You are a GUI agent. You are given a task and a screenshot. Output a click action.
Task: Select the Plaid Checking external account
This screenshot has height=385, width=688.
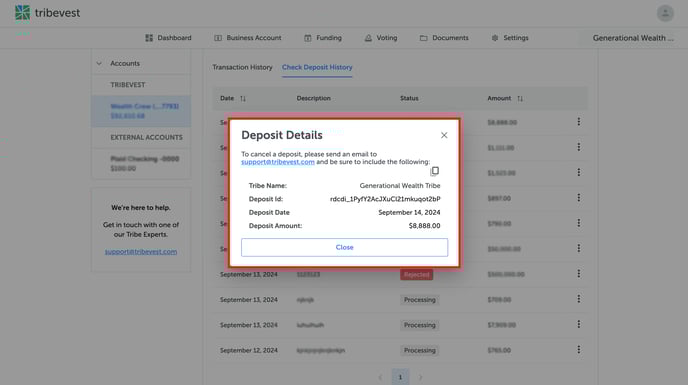coord(141,163)
